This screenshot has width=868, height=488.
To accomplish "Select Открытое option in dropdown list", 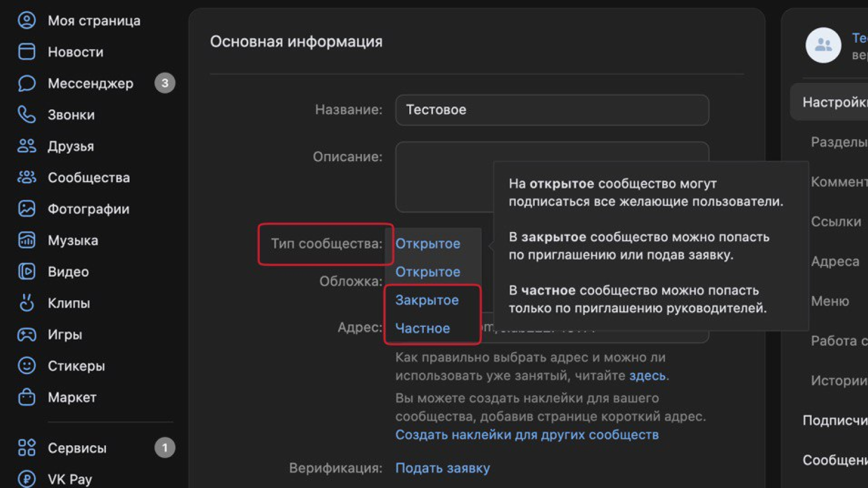I will [x=428, y=272].
